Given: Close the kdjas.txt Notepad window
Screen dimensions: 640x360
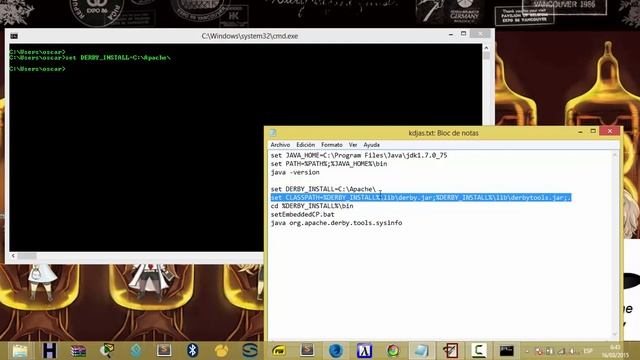Looking at the screenshot, I should point(610,131).
